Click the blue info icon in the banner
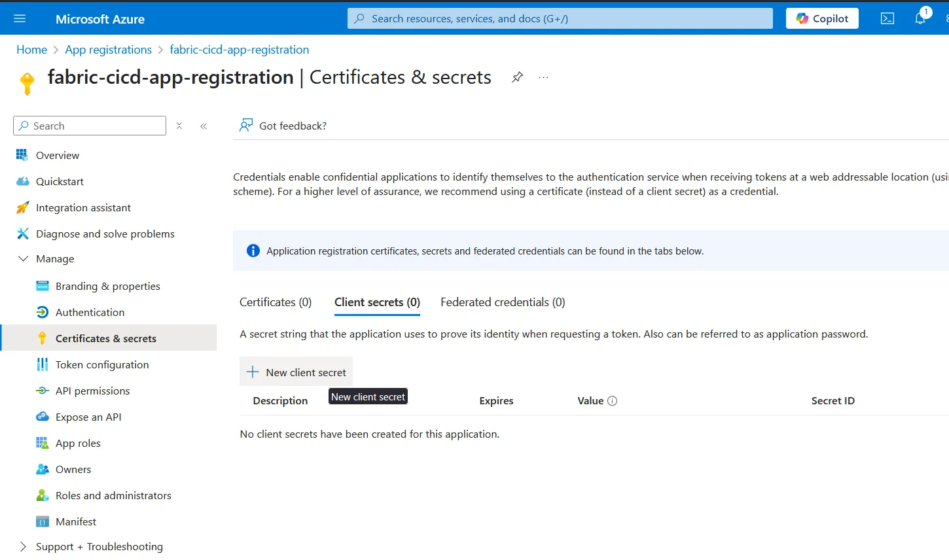The width and height of the screenshot is (949, 560). point(253,251)
